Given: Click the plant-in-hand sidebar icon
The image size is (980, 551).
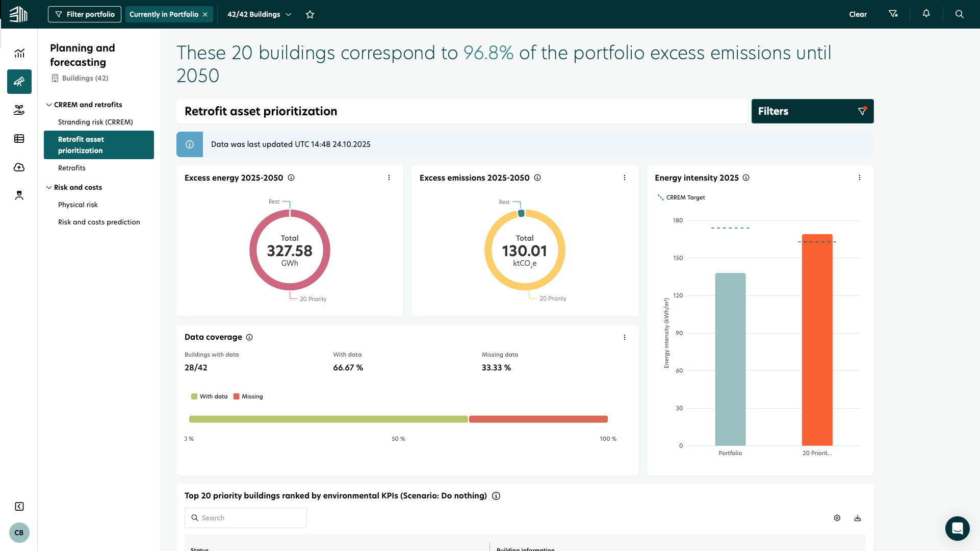Looking at the screenshot, I should pyautogui.click(x=19, y=110).
